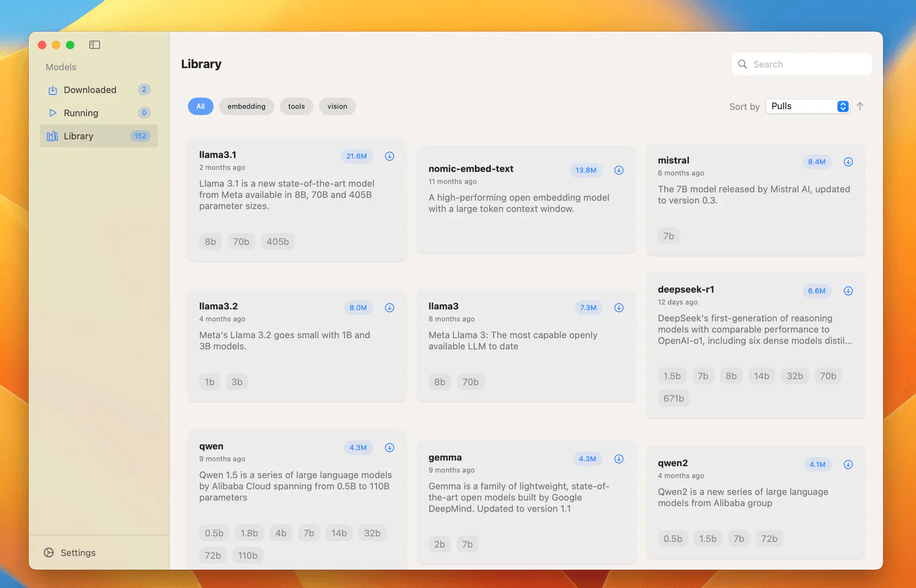The image size is (916, 588).
Task: Click the Library page heading
Action: (202, 64)
